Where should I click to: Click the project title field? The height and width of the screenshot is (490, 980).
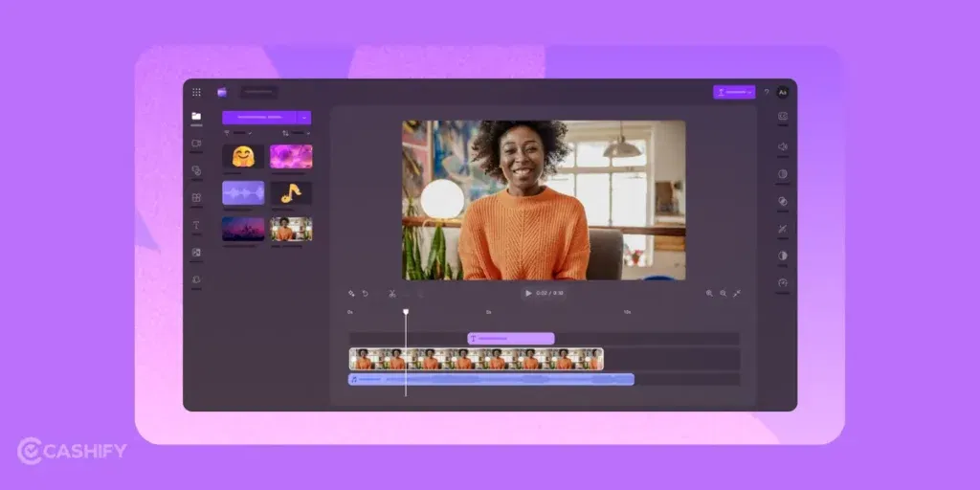(258, 93)
